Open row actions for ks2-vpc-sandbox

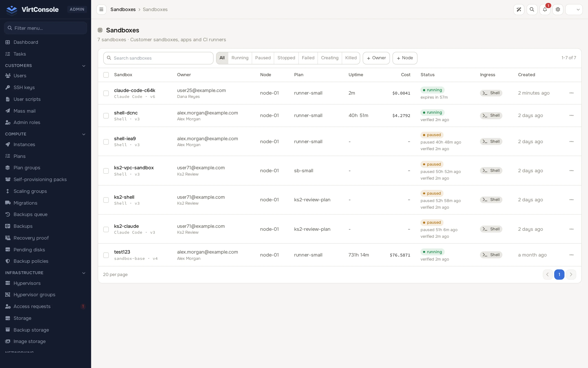pos(571,171)
